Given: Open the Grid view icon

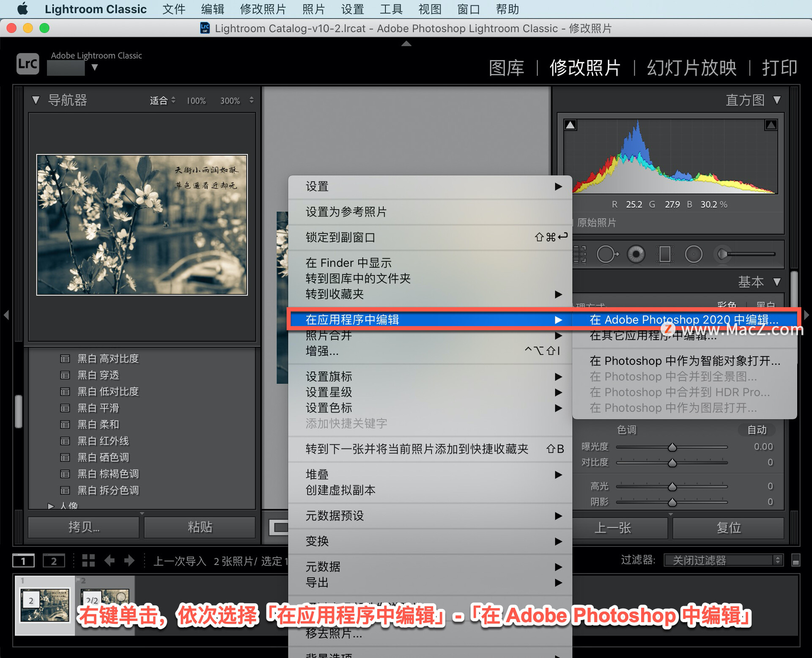Looking at the screenshot, I should click(x=88, y=561).
